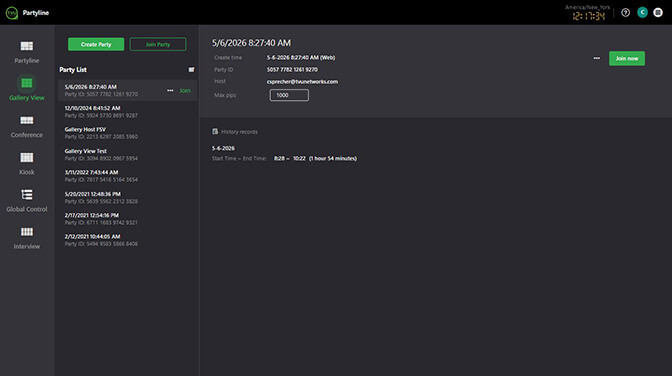The height and width of the screenshot is (376, 672).
Task: Open the history records icon
Action: click(x=215, y=132)
